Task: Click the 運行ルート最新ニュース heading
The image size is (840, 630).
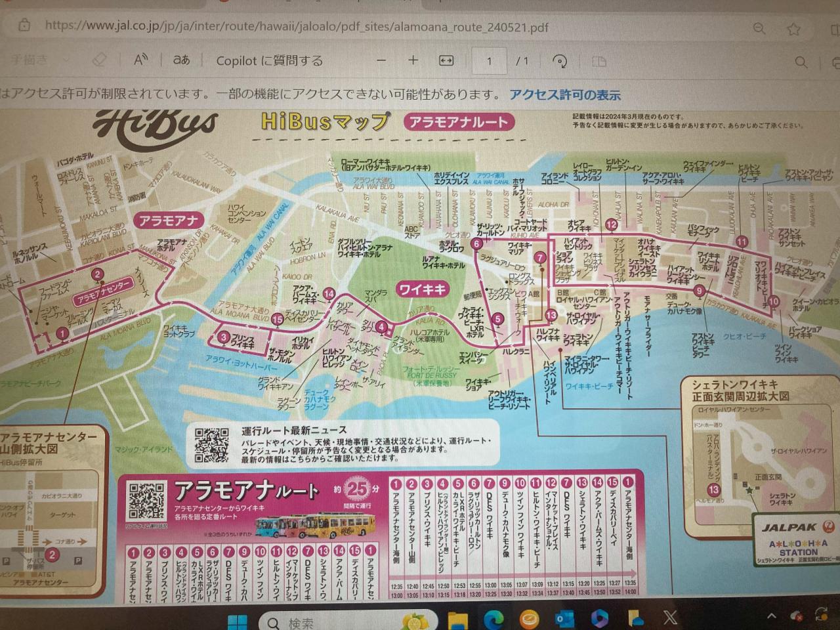Action: point(294,430)
